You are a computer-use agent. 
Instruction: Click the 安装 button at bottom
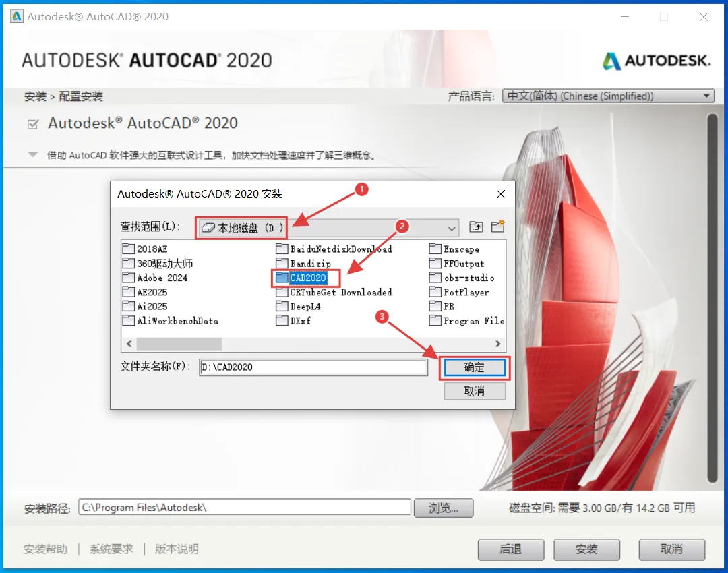586,549
